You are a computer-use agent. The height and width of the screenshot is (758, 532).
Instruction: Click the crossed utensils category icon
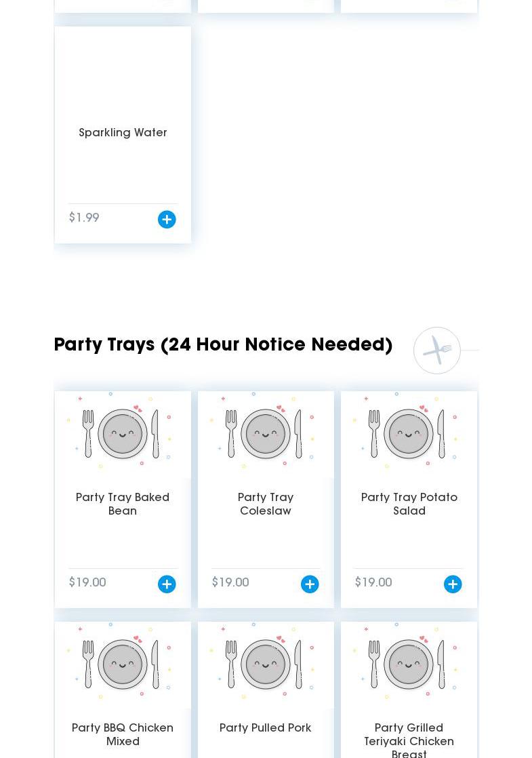click(437, 351)
